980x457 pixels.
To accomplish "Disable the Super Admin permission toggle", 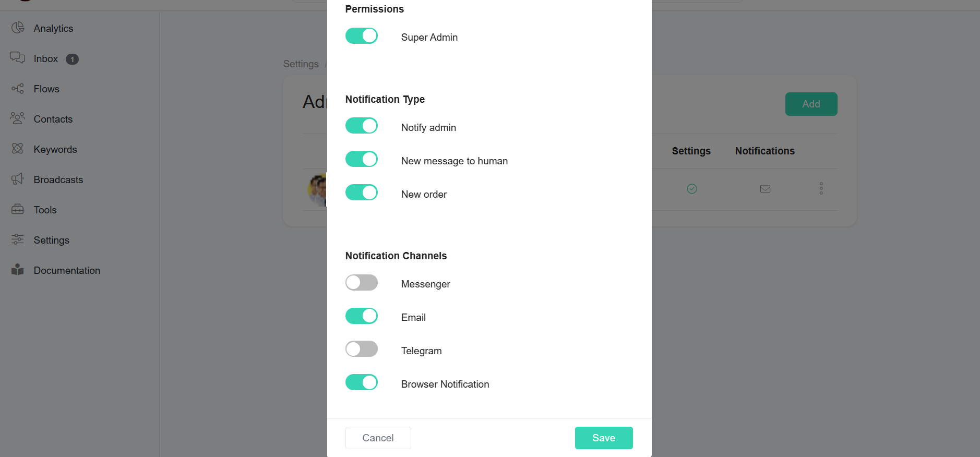I will point(362,36).
